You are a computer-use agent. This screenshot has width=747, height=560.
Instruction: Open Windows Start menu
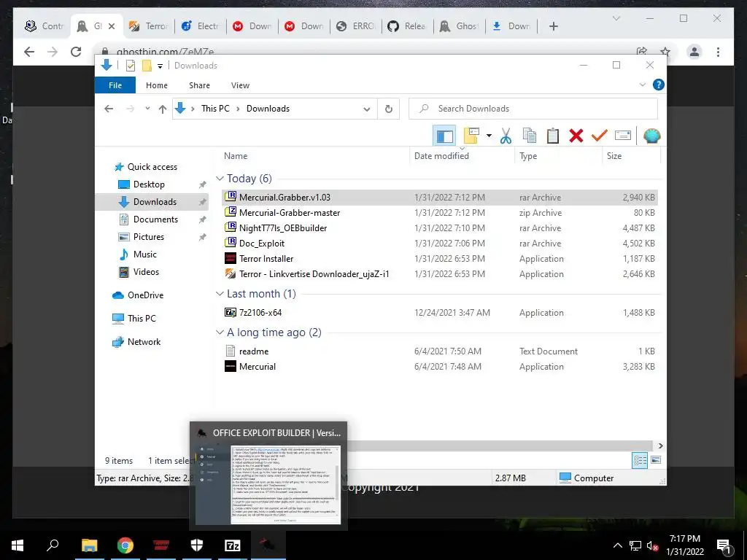18,545
